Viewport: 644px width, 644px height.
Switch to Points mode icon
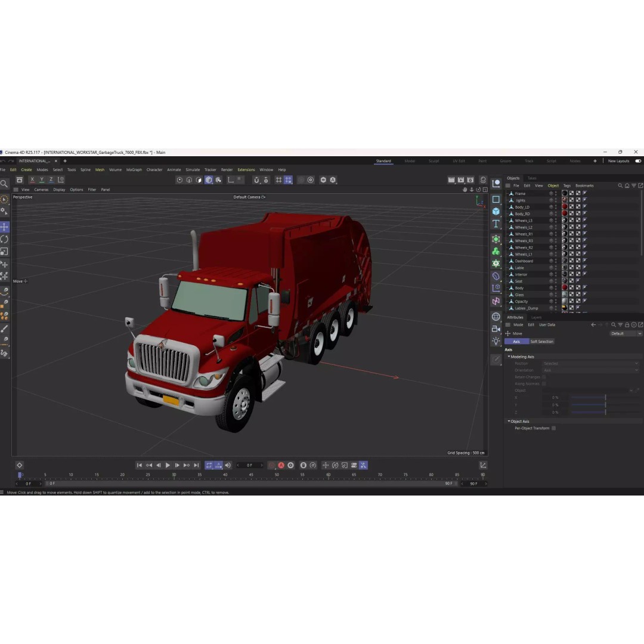click(x=179, y=180)
